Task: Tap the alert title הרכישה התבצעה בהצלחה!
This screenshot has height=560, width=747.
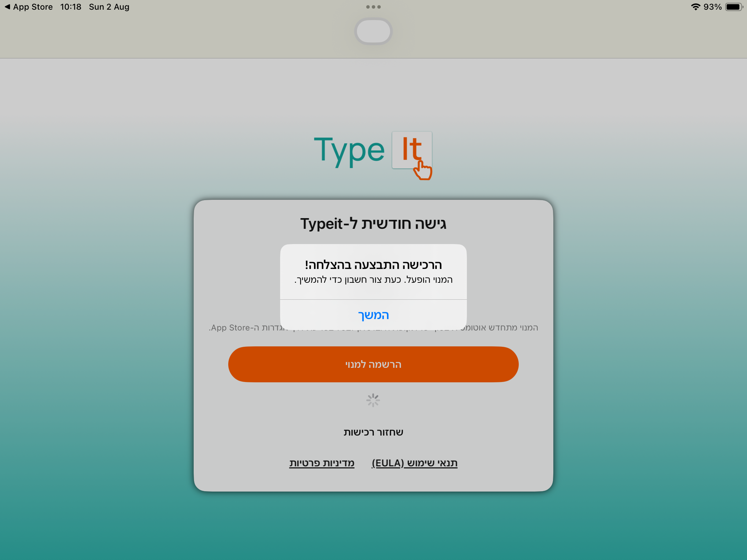Action: [x=373, y=265]
